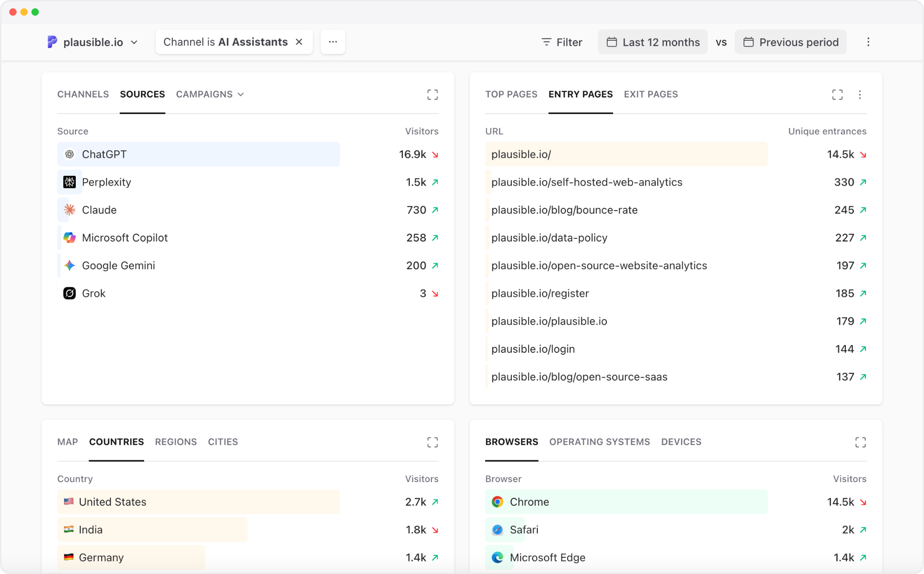Switch to the Channels tab
The image size is (924, 574).
point(83,94)
